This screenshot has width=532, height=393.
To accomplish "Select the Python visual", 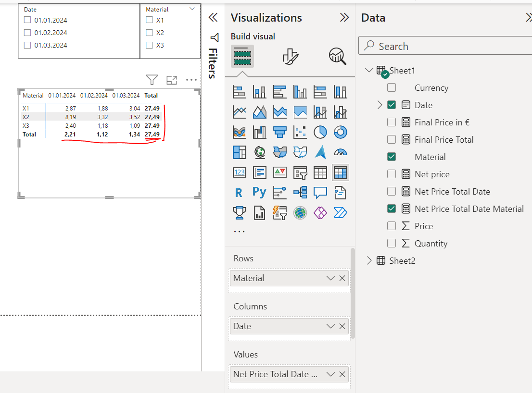I will pos(260,192).
